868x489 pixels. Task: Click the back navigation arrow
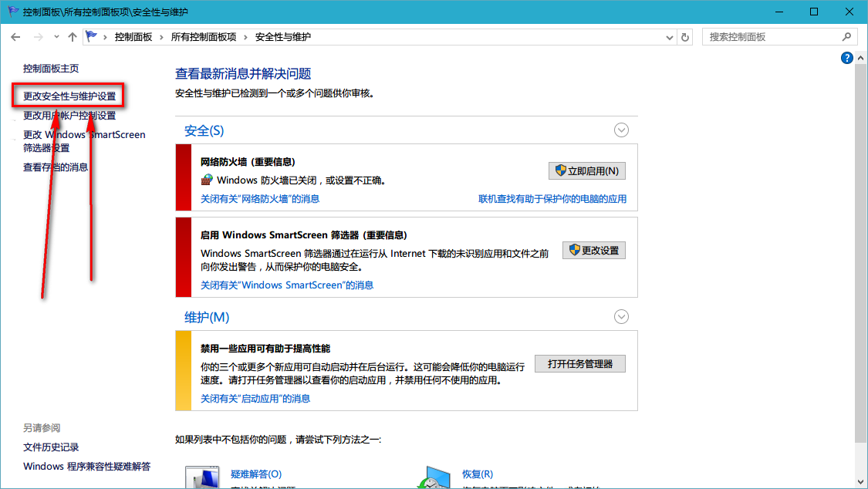coord(15,37)
